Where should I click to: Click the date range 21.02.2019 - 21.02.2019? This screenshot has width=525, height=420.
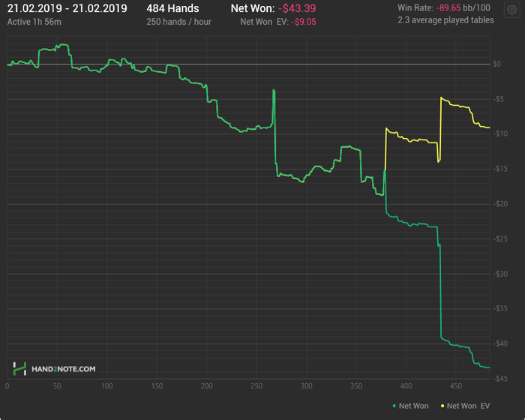pos(67,8)
